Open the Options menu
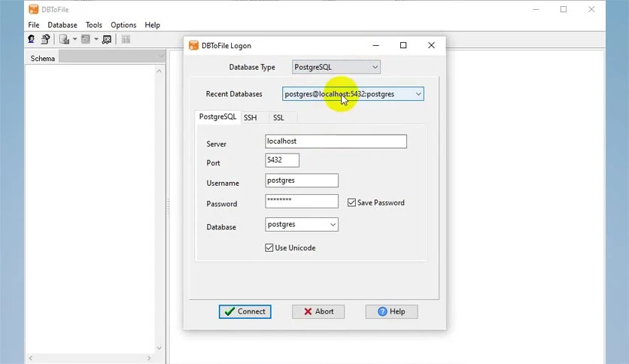Screen dimensions: 629x364 pyautogui.click(x=123, y=25)
